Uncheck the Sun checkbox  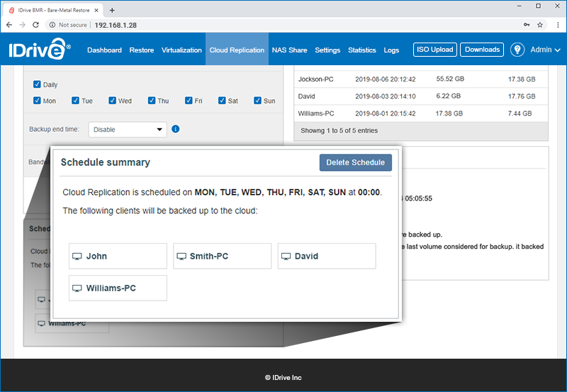tap(257, 100)
